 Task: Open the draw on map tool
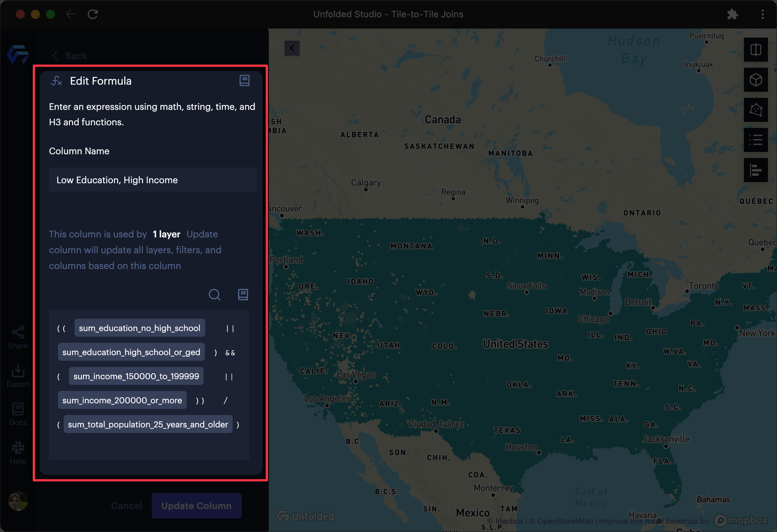click(756, 110)
